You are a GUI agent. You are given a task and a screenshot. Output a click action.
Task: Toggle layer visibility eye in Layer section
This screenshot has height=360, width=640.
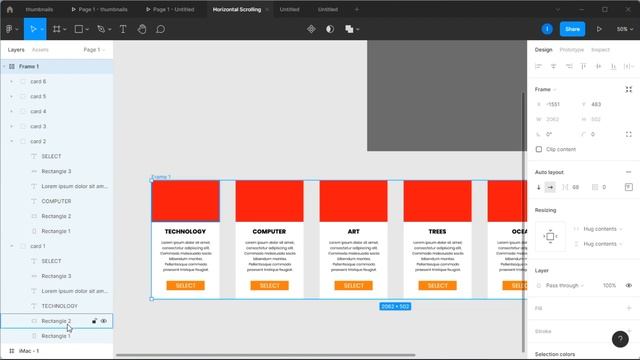click(x=629, y=285)
